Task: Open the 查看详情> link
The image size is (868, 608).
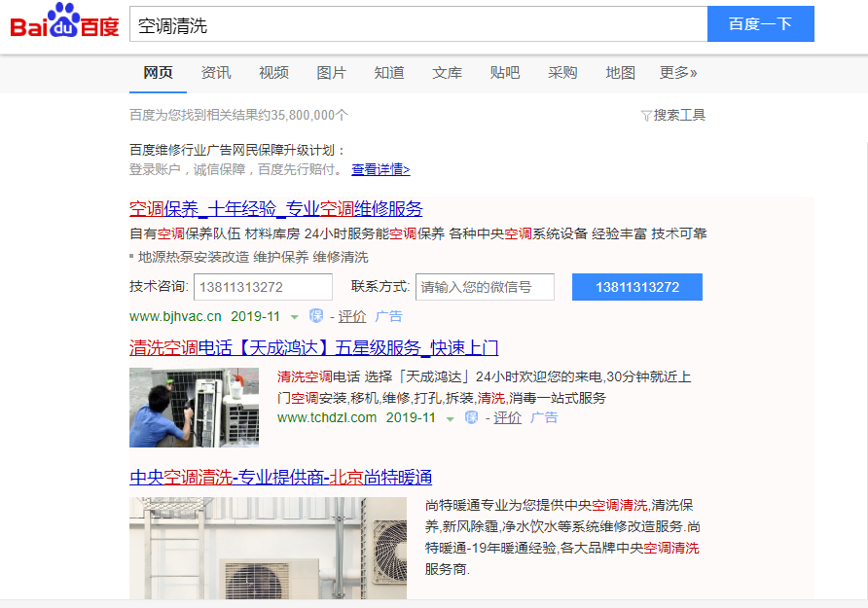Action: pyautogui.click(x=380, y=169)
